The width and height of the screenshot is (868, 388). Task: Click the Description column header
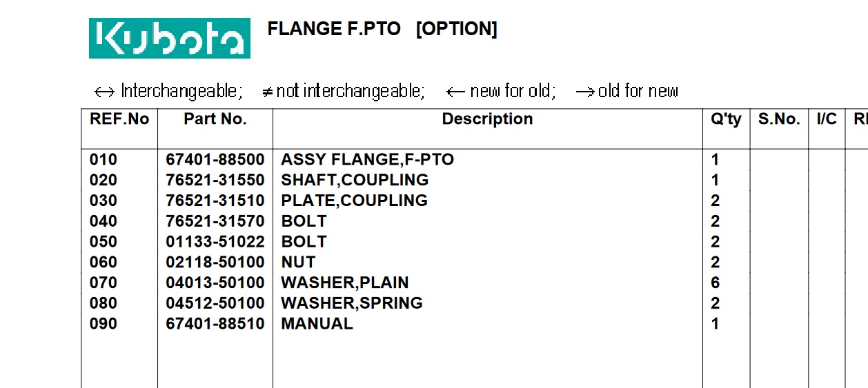pos(487,119)
